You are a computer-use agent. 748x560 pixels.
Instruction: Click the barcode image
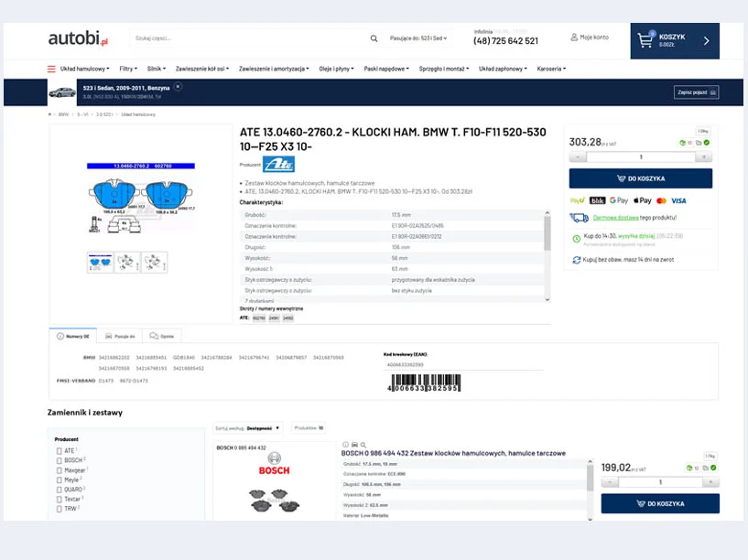pos(424,383)
